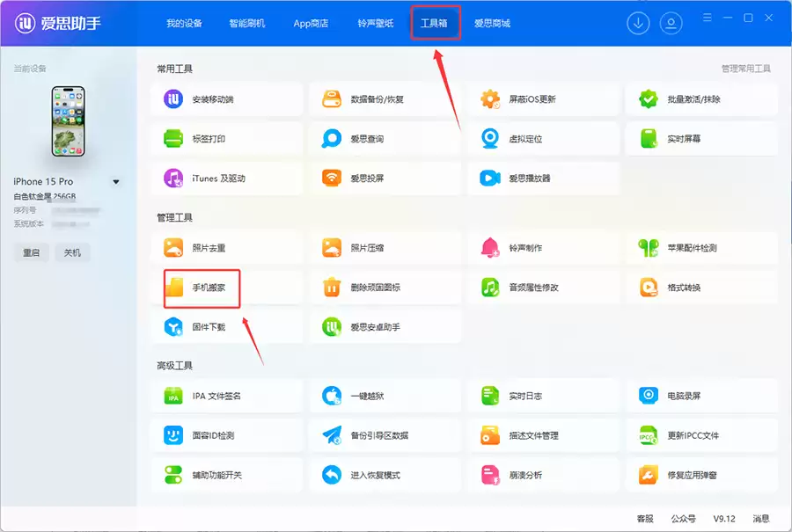Viewport: 792px width, 532px height.
Task: Open 消息 messages in footer
Action: coord(761,519)
